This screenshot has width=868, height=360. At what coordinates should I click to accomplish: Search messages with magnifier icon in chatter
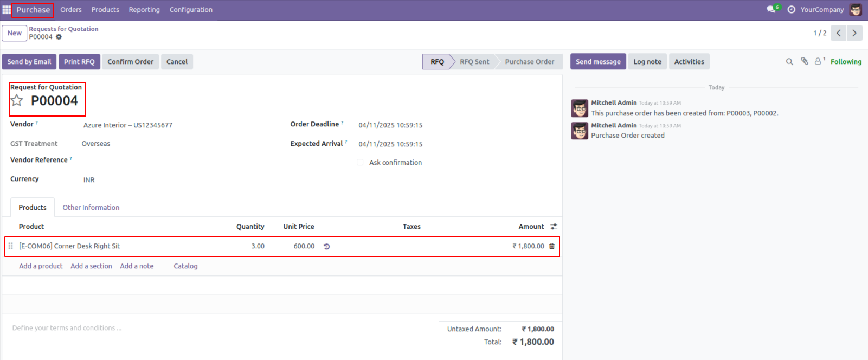pos(789,62)
